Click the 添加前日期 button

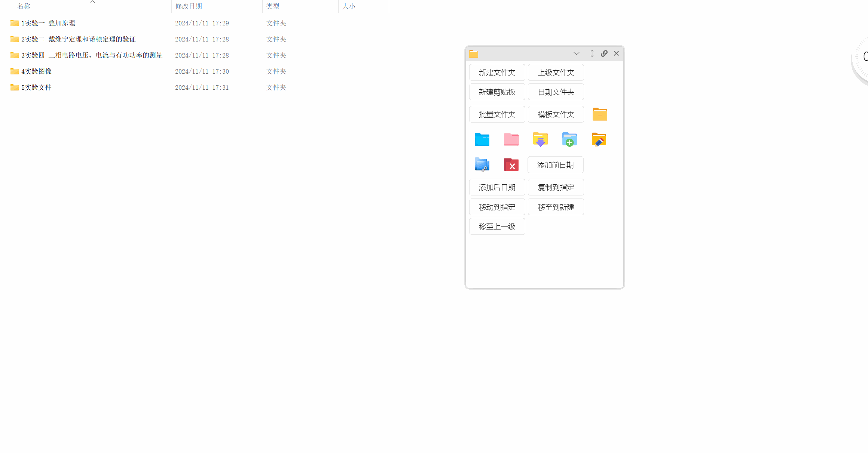pyautogui.click(x=556, y=165)
